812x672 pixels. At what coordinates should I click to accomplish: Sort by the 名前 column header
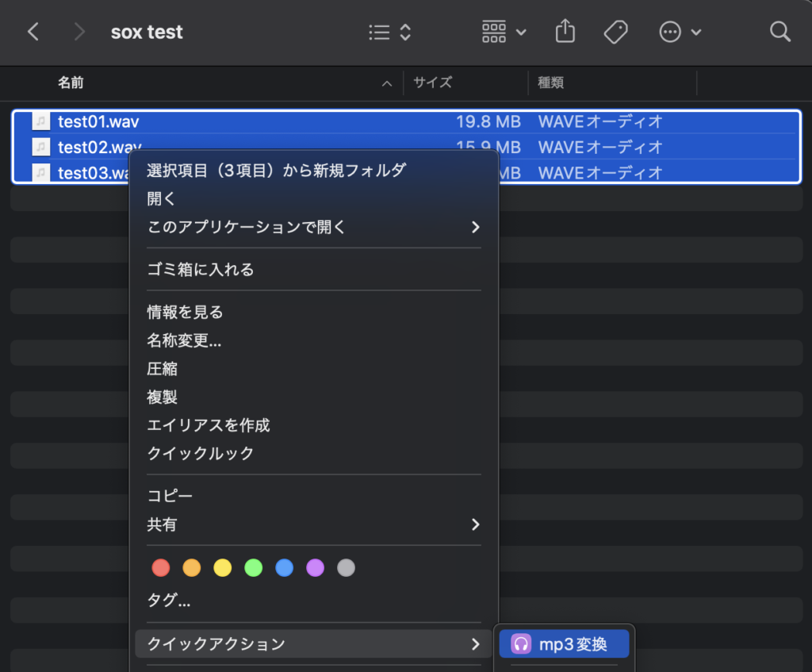tap(71, 83)
